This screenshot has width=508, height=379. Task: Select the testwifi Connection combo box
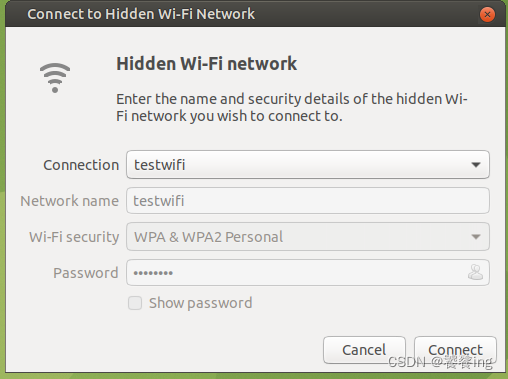(308, 165)
